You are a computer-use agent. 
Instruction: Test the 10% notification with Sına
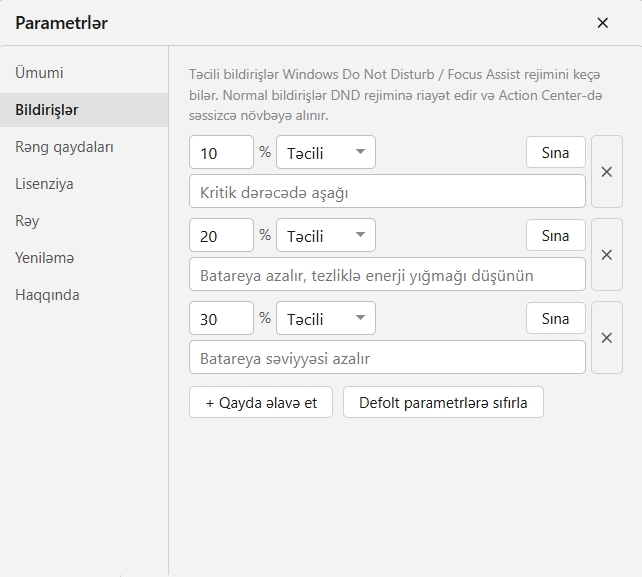556,152
